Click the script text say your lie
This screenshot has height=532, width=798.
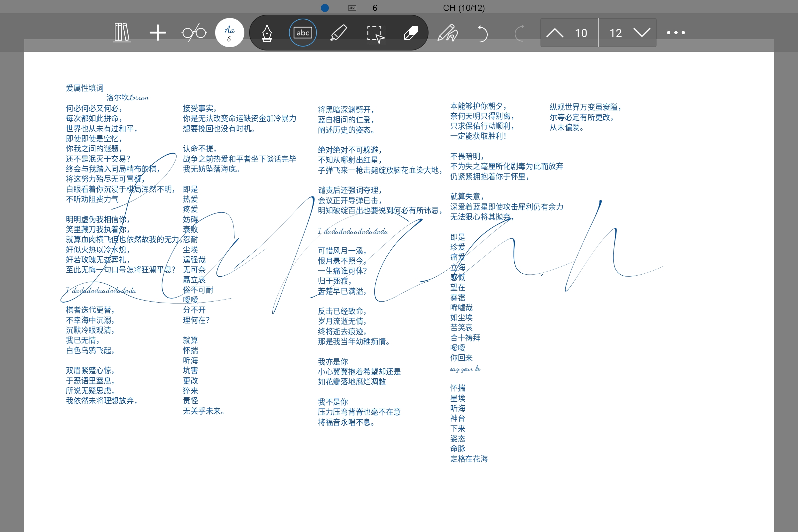465,368
